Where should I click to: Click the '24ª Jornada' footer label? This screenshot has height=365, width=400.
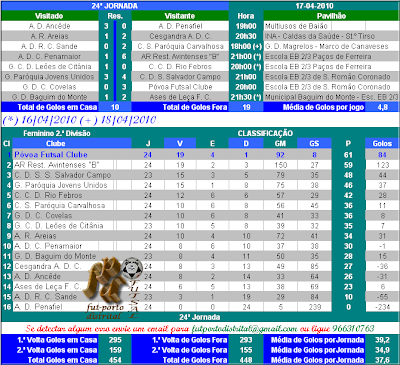pyautogui.click(x=199, y=317)
